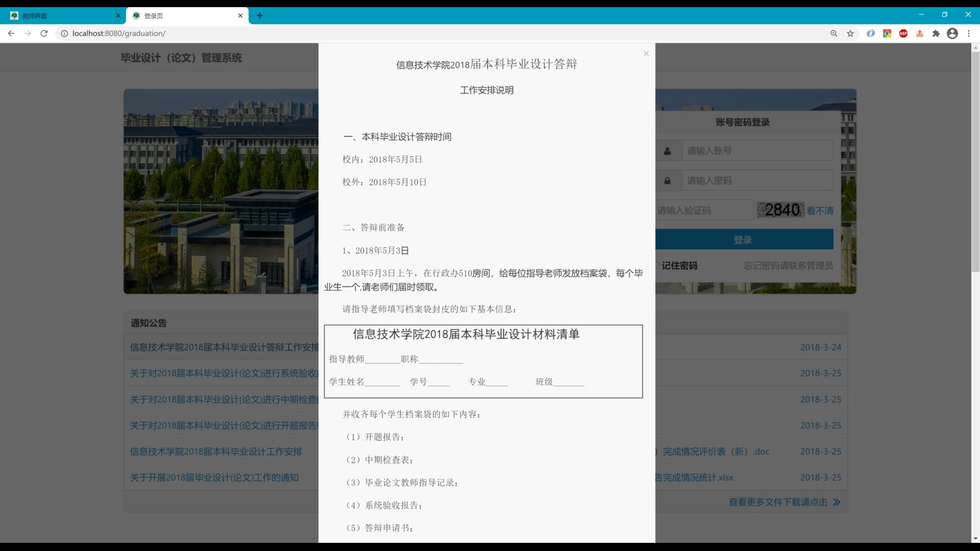Bookmark this page with star icon
Screen dimensions: 980x551
(x=850, y=33)
